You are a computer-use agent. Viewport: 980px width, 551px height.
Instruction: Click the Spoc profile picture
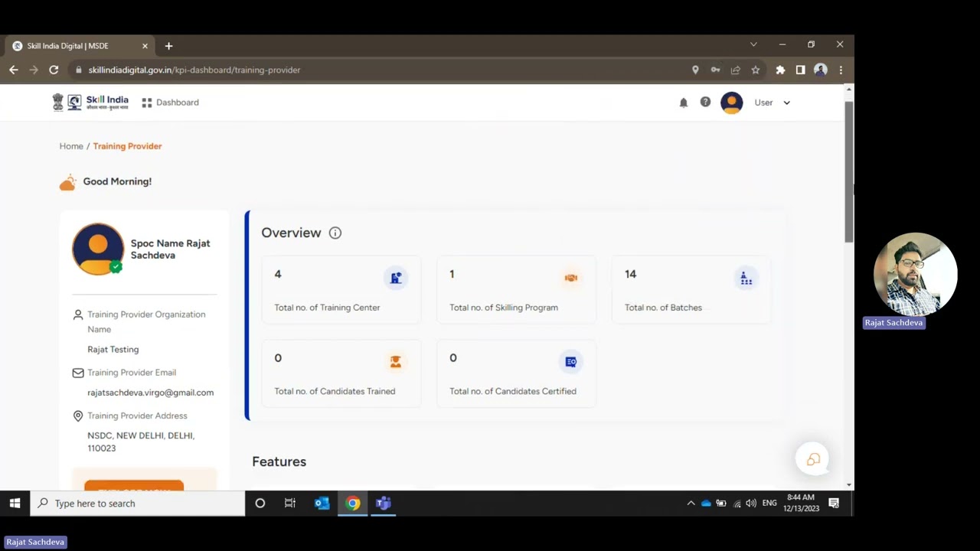point(98,249)
